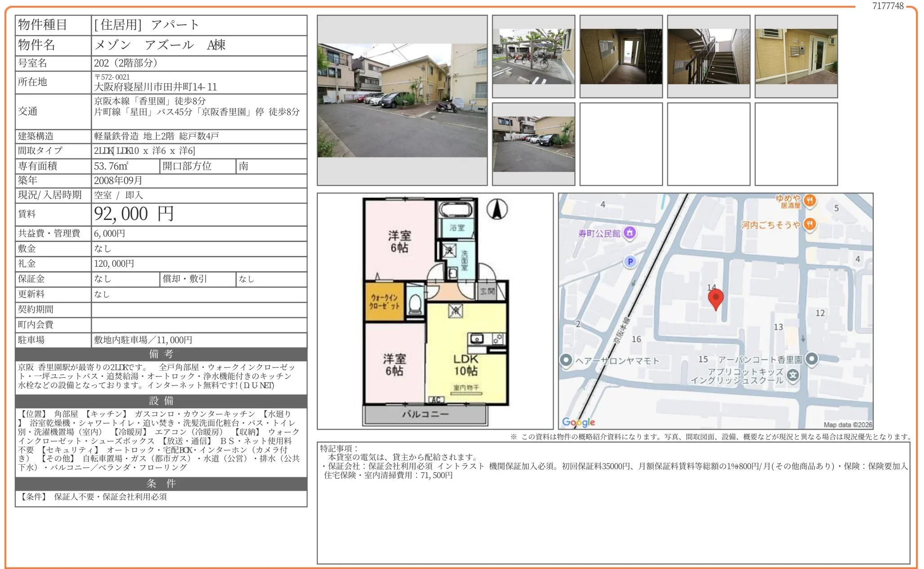Viewport: 924px width, 569px height.
Task: Click the north compass arrow on floor plan
Action: pos(497,209)
